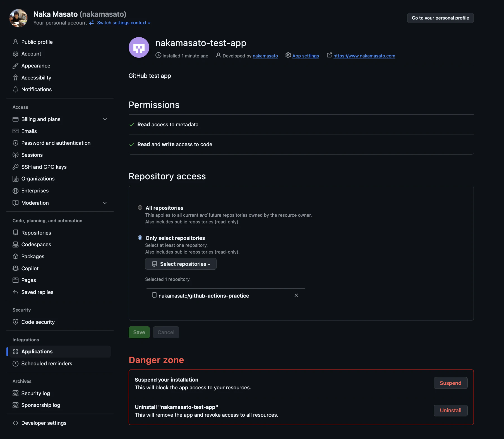Click 'Read access to metadata' permission
Viewport: 504px width, 439px height.
click(168, 125)
